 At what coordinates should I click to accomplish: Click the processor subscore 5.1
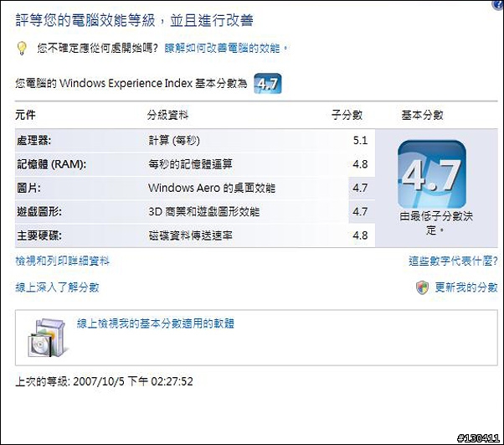360,141
